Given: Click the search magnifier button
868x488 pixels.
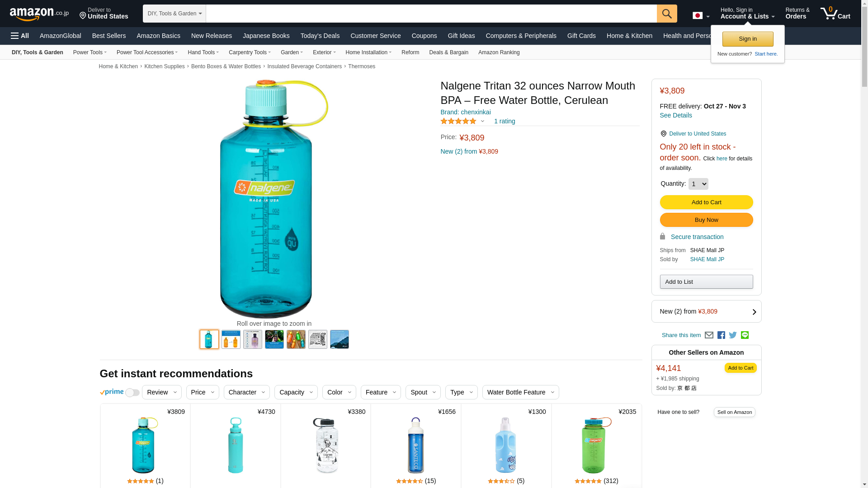Looking at the screenshot, I should [x=666, y=14].
